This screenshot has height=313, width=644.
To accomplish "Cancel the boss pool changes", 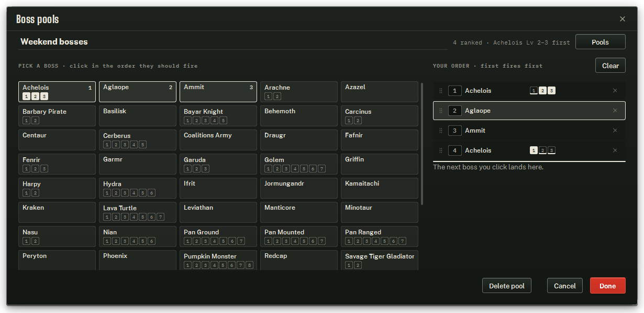I will pyautogui.click(x=565, y=286).
